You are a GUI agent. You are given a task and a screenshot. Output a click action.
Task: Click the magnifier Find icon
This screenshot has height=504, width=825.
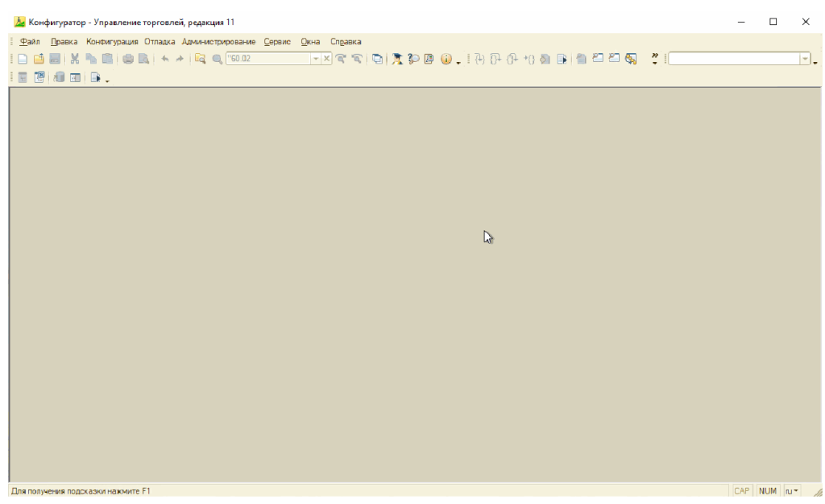point(217,59)
